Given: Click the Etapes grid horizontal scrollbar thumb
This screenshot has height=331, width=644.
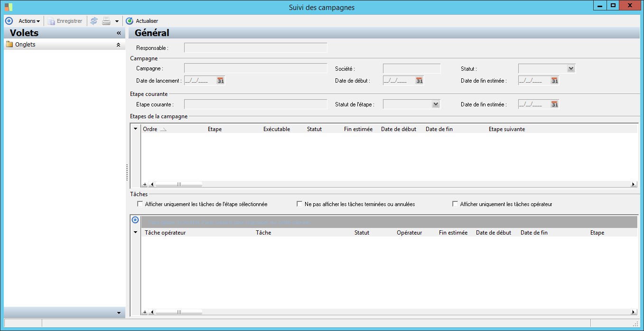Looking at the screenshot, I should pyautogui.click(x=179, y=184).
